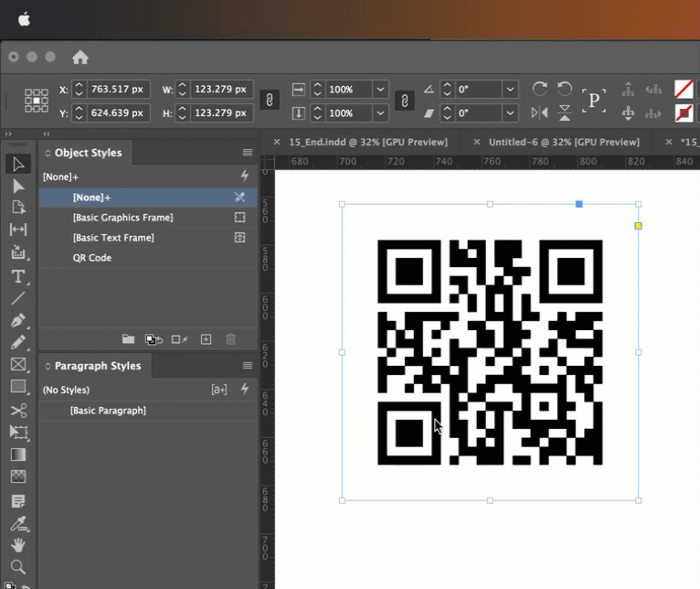This screenshot has height=589, width=700.
Task: Open the rotation angle dropdown
Action: [x=510, y=90]
